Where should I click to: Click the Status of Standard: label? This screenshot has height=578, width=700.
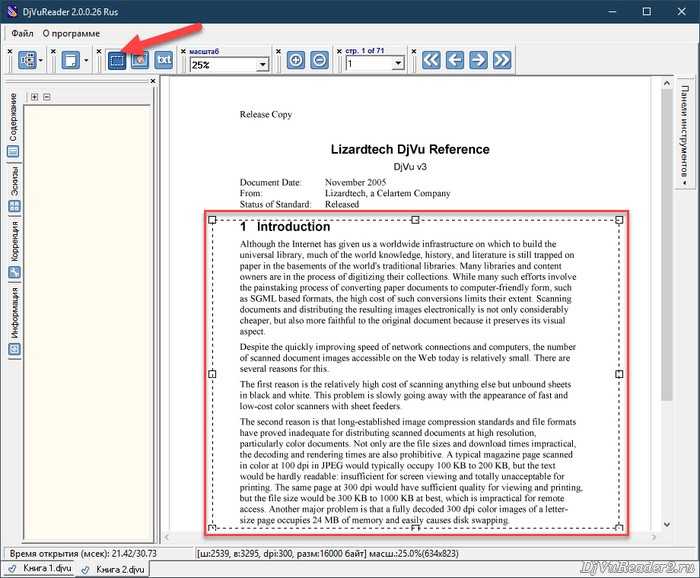coord(275,204)
